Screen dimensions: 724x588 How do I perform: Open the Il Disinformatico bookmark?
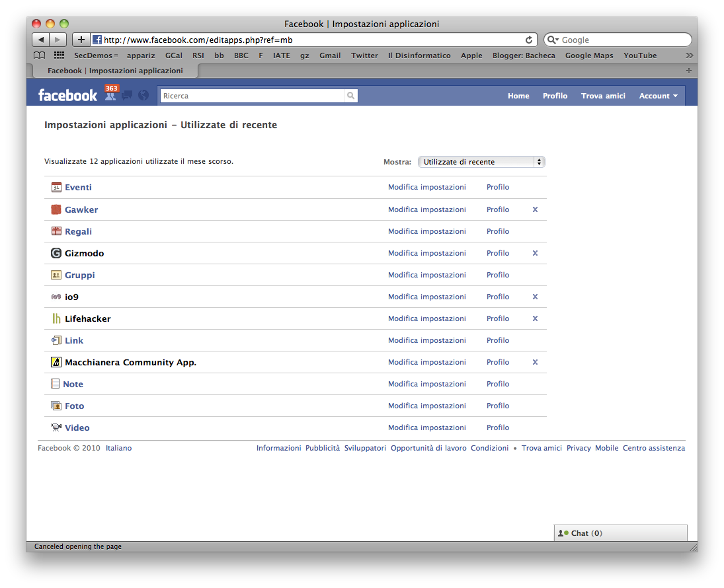click(x=419, y=55)
